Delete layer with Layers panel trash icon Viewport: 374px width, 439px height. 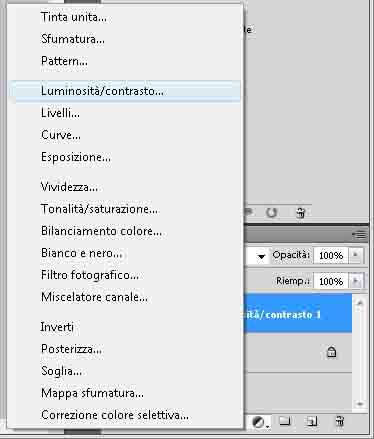click(340, 421)
